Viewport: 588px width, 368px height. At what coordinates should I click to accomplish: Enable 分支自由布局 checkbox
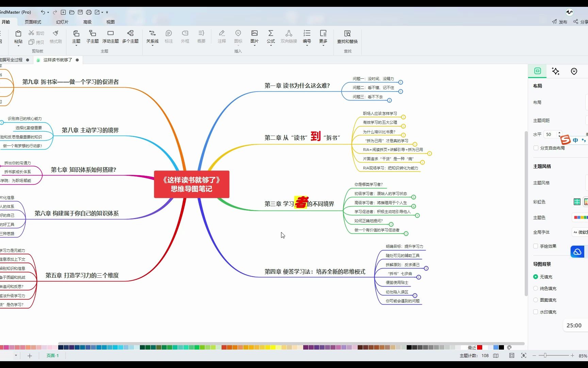536,148
